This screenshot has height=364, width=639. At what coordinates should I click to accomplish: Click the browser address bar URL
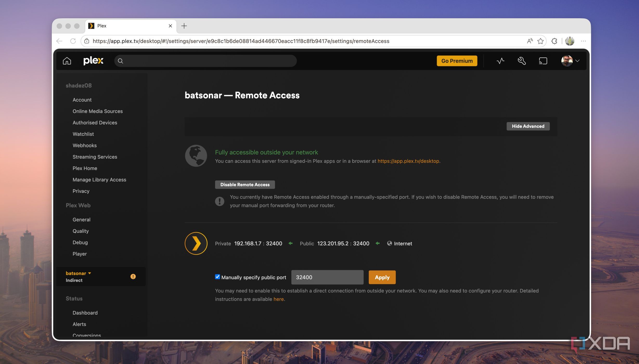click(x=241, y=41)
